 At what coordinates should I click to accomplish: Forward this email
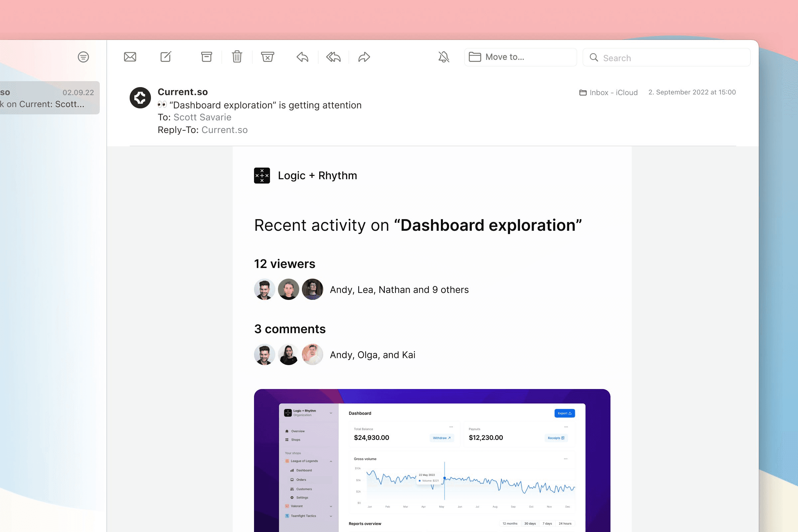tap(364, 57)
